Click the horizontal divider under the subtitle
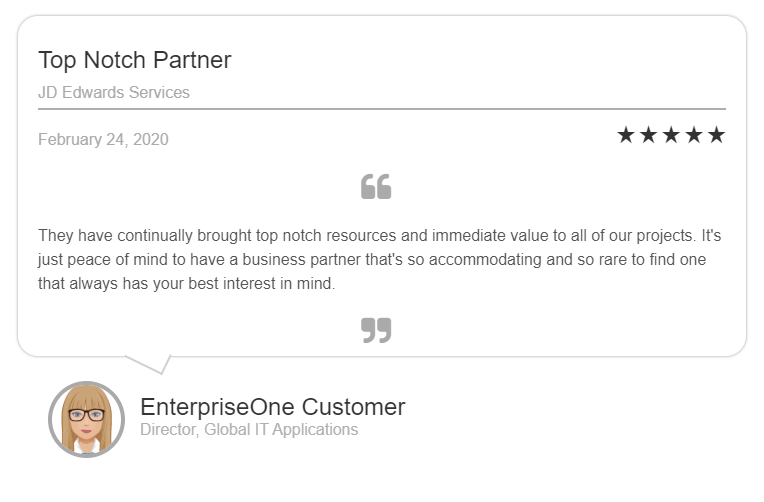This screenshot has width=764, height=502. [x=382, y=109]
